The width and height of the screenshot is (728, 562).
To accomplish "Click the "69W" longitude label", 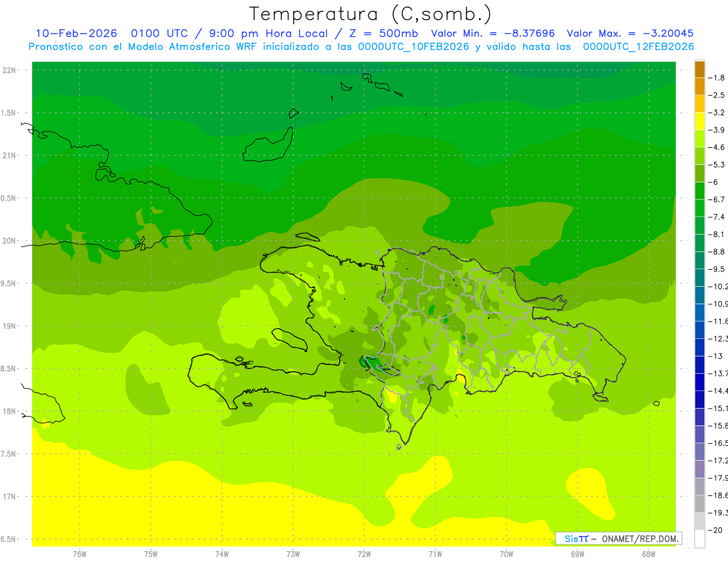I will coord(578,554).
